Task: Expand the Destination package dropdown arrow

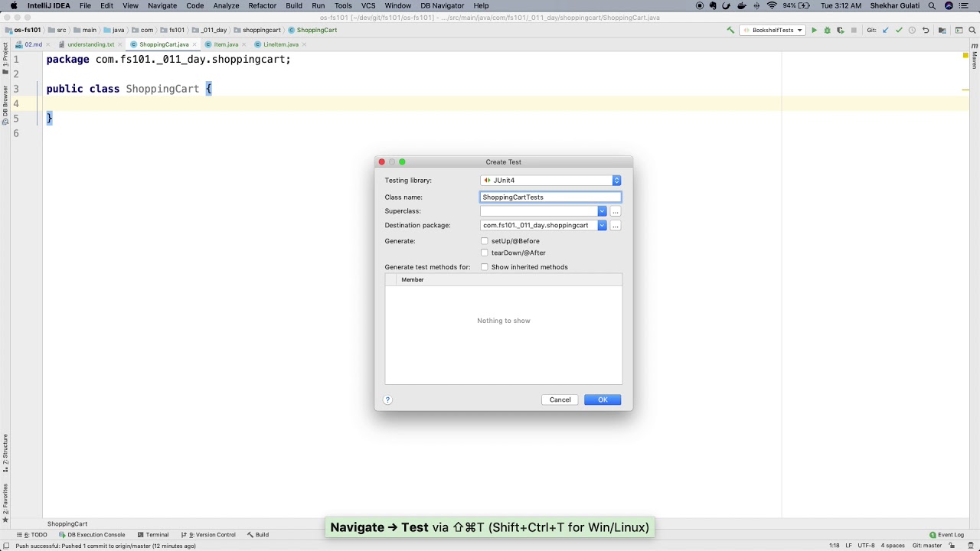Action: pyautogui.click(x=602, y=226)
